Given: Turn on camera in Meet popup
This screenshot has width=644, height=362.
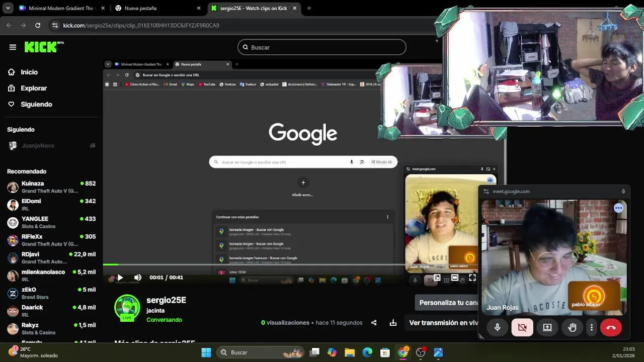Looking at the screenshot, I should (x=522, y=327).
